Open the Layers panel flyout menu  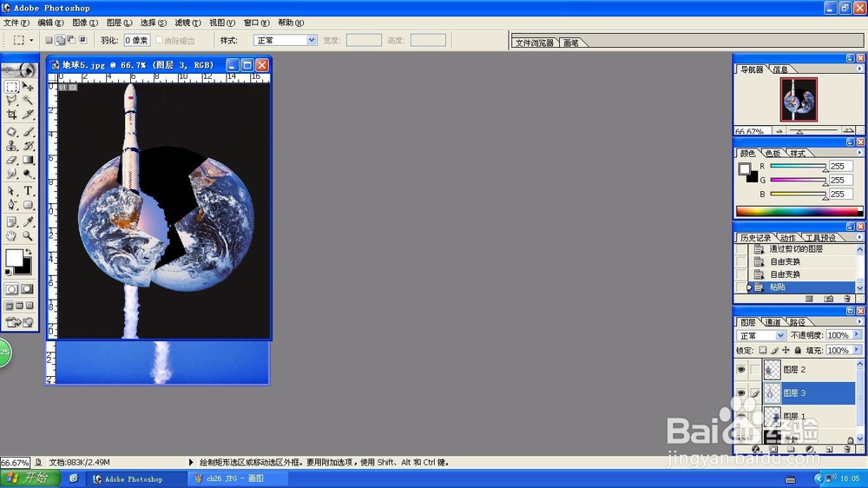pos(859,321)
